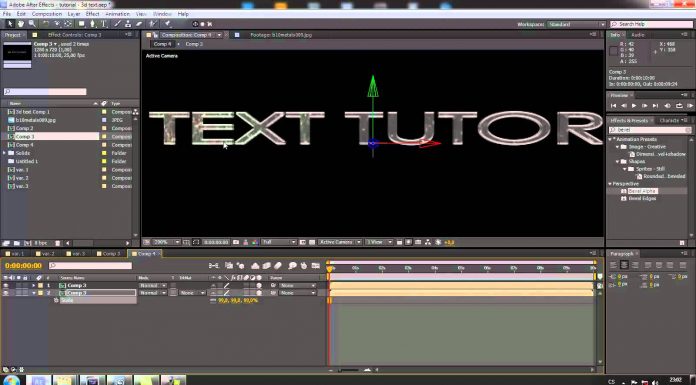
Task: Switch to Effect Controls: Comp 3 tab
Action: 75,35
